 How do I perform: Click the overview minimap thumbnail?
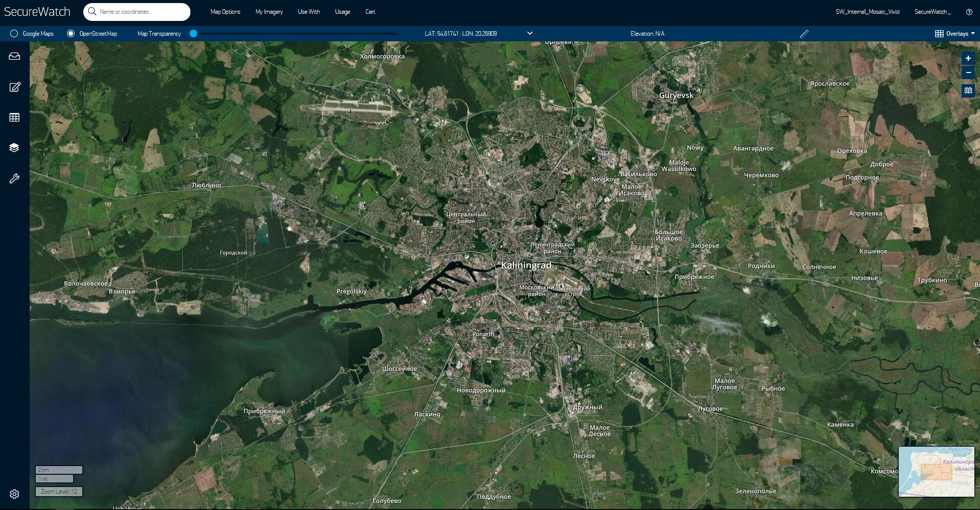[936, 472]
